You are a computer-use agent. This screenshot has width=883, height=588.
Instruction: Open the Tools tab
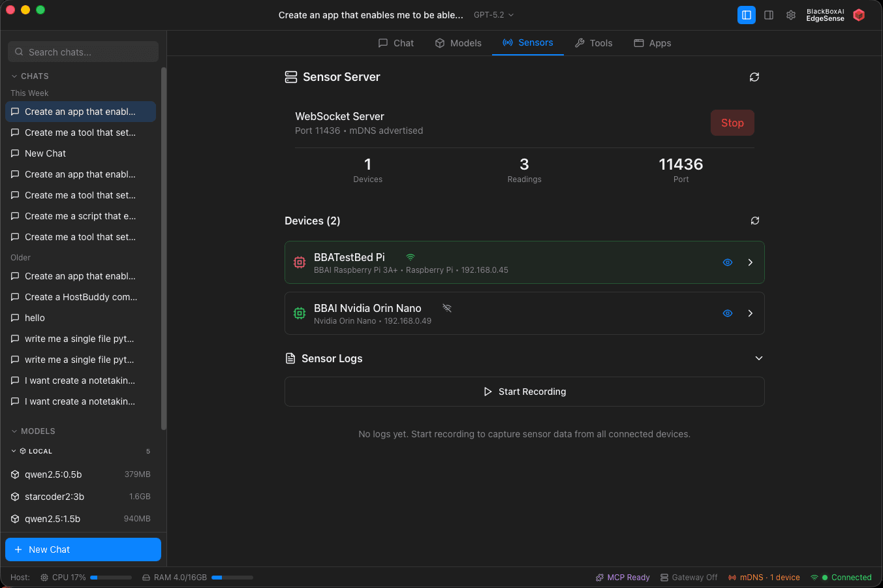click(x=593, y=43)
